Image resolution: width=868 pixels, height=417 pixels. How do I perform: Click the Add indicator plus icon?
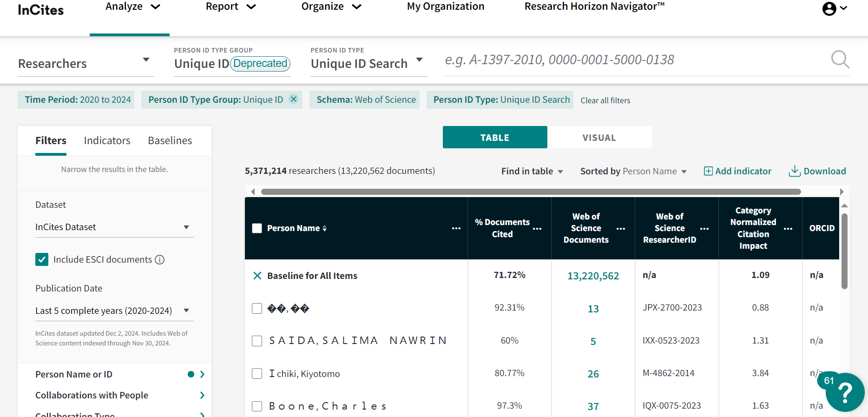pos(708,171)
